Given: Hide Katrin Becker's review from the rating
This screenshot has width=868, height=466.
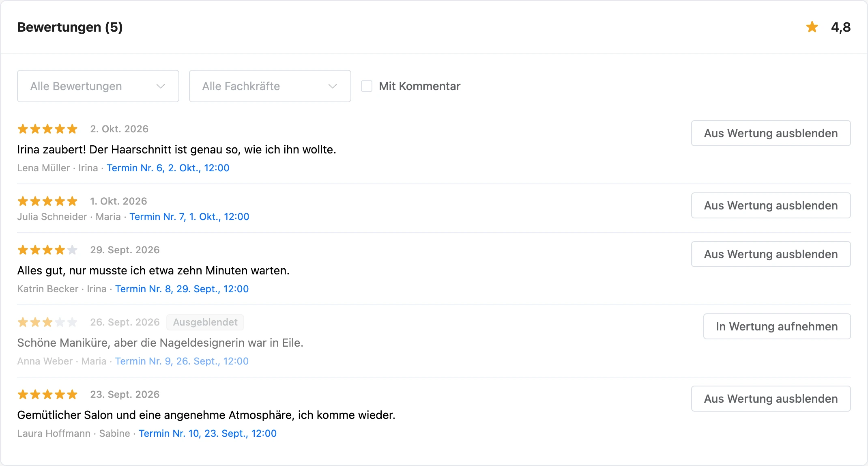Looking at the screenshot, I should click(771, 254).
